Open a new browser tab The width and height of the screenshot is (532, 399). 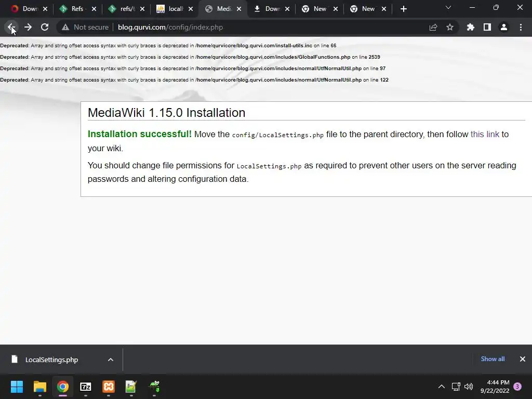[x=403, y=9]
